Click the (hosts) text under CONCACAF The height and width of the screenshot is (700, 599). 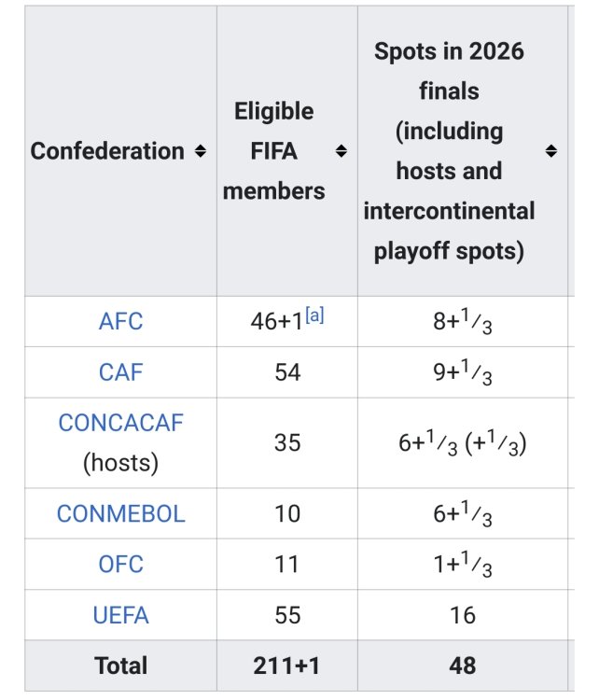pos(121,462)
